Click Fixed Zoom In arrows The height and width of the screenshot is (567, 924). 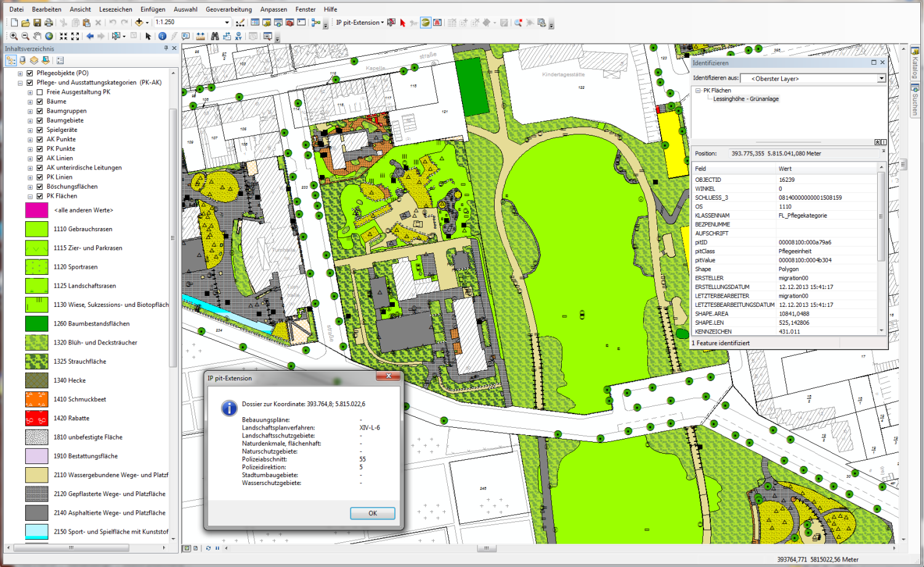pyautogui.click(x=63, y=36)
